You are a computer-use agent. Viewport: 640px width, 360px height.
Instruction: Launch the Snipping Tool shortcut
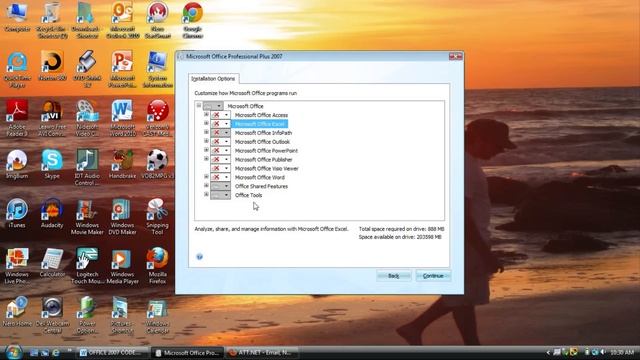[158, 216]
